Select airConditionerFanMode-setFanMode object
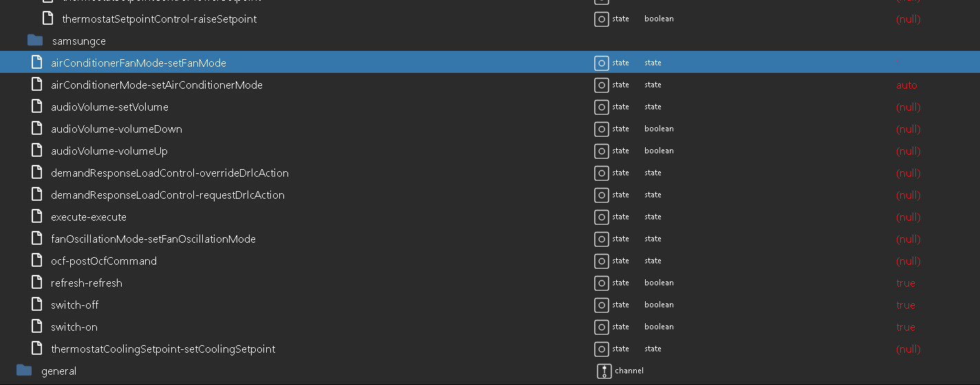 (138, 63)
